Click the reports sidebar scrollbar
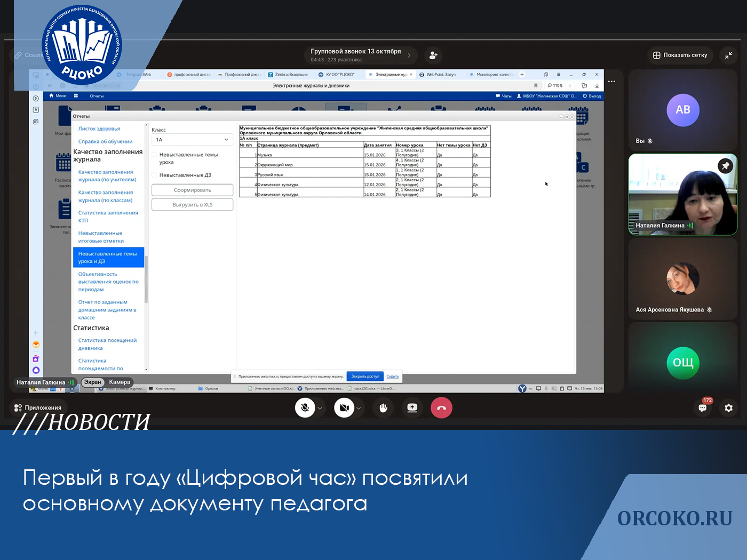 pyautogui.click(x=146, y=277)
